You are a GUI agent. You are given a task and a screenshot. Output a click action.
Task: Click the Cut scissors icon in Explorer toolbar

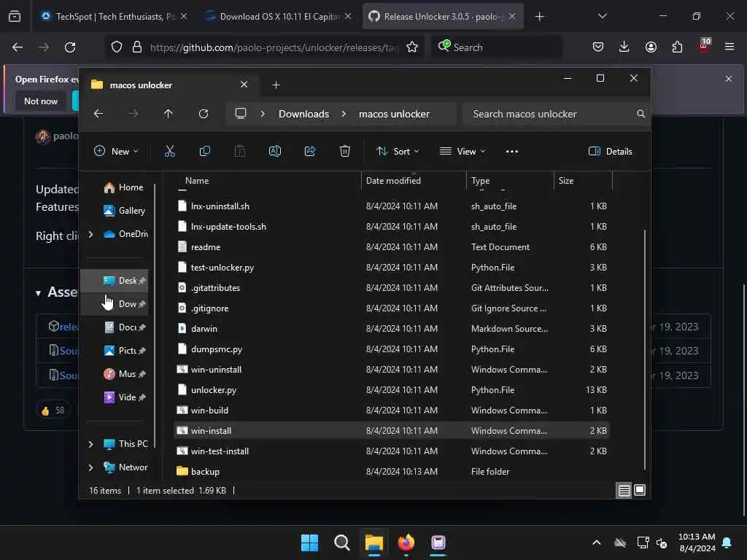pyautogui.click(x=169, y=152)
